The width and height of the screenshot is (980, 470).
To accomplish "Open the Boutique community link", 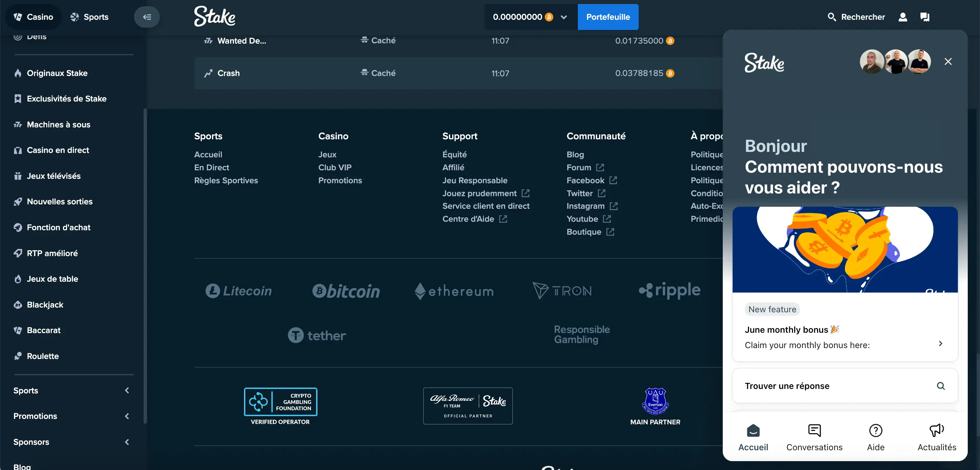I will (x=590, y=232).
